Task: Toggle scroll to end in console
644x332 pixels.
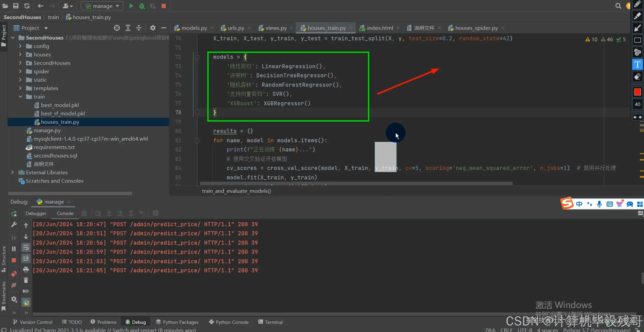Action: (26, 259)
